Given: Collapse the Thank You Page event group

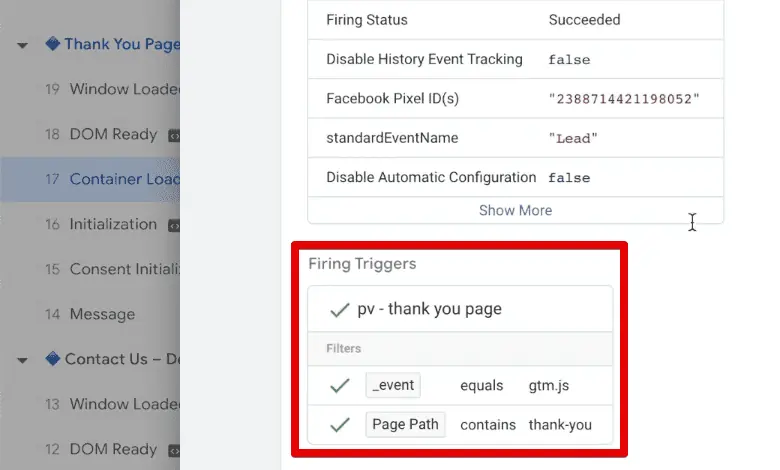Looking at the screenshot, I should click(22, 45).
